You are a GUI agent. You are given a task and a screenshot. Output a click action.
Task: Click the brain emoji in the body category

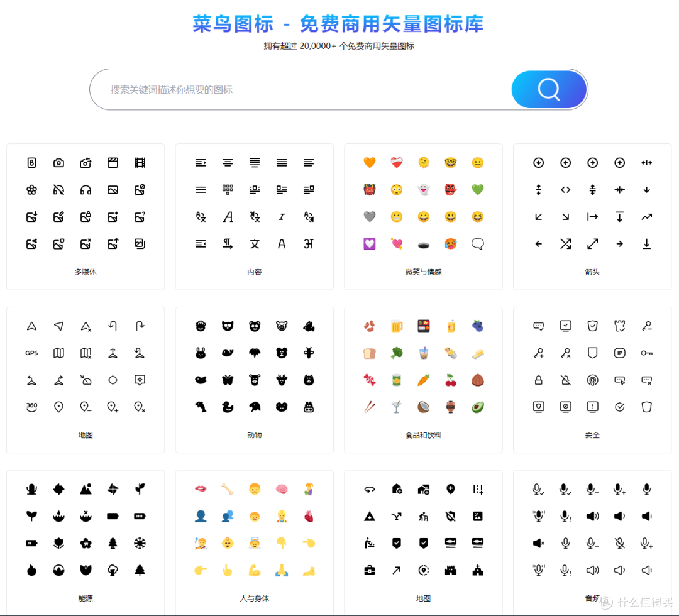coord(281,488)
